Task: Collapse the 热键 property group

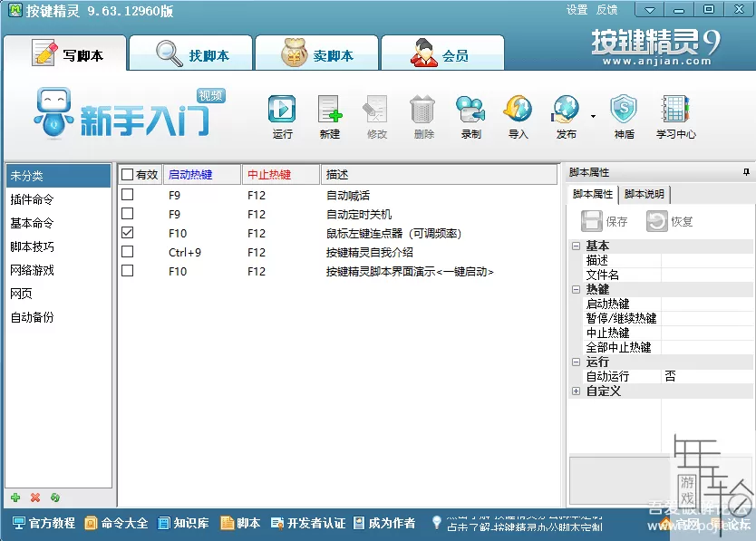Action: [576, 289]
